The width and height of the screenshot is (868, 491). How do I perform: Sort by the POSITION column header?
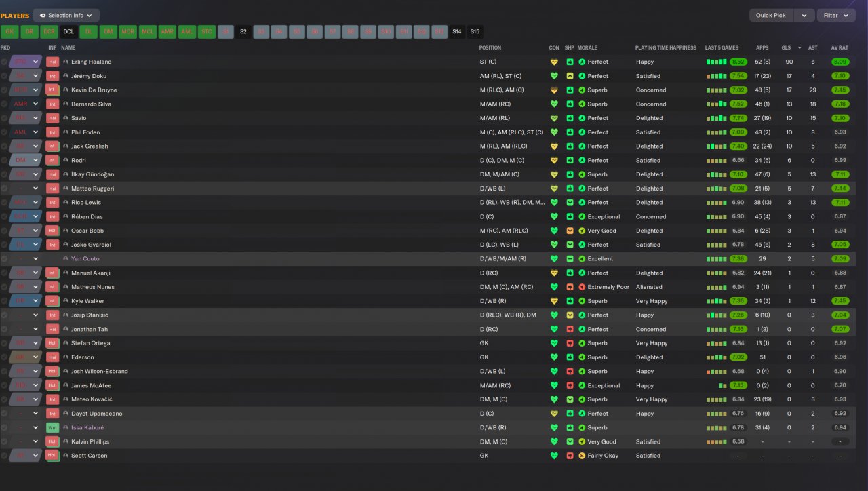[490, 48]
